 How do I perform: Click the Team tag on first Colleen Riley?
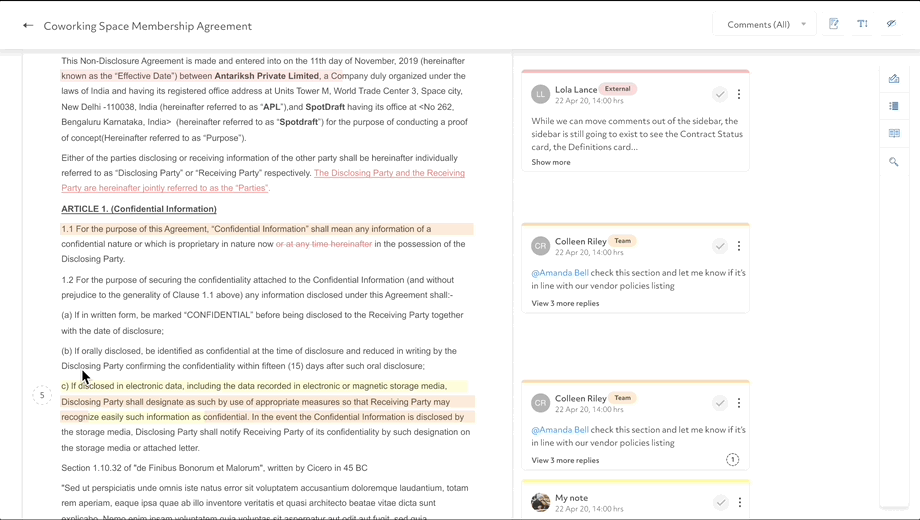click(623, 241)
